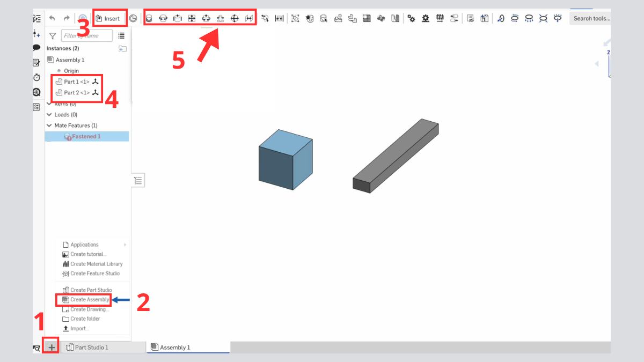Select the Cylindrical mate tool
The height and width of the screenshot is (362, 644).
point(206,18)
